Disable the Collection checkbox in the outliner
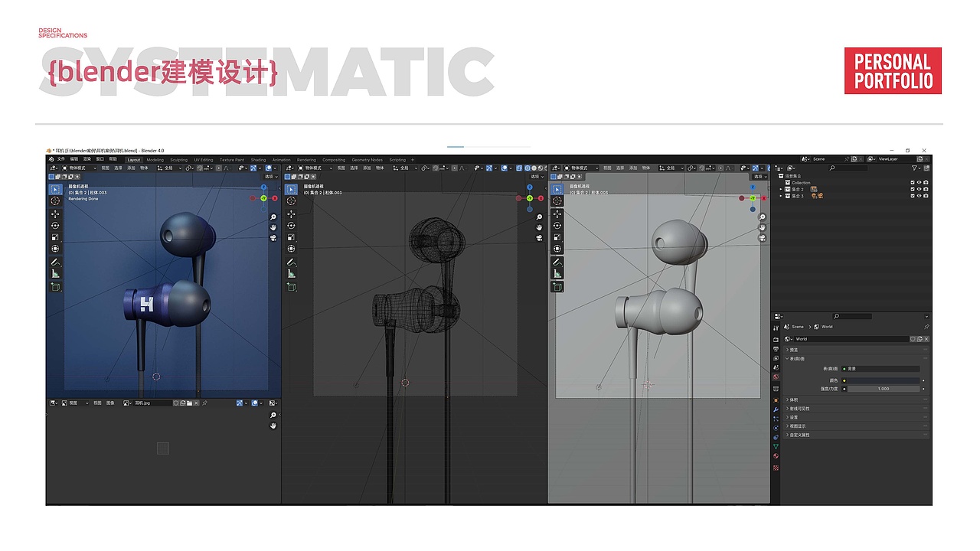Screen dimensions: 980x551 point(913,183)
